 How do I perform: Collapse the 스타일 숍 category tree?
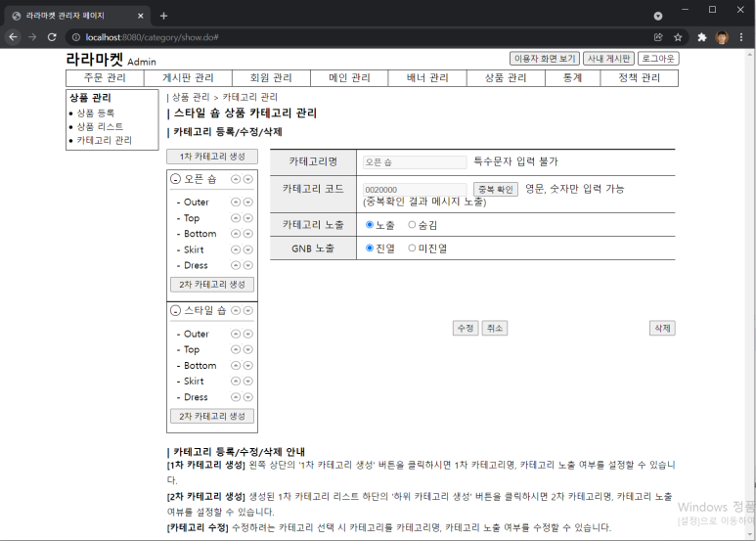point(175,310)
